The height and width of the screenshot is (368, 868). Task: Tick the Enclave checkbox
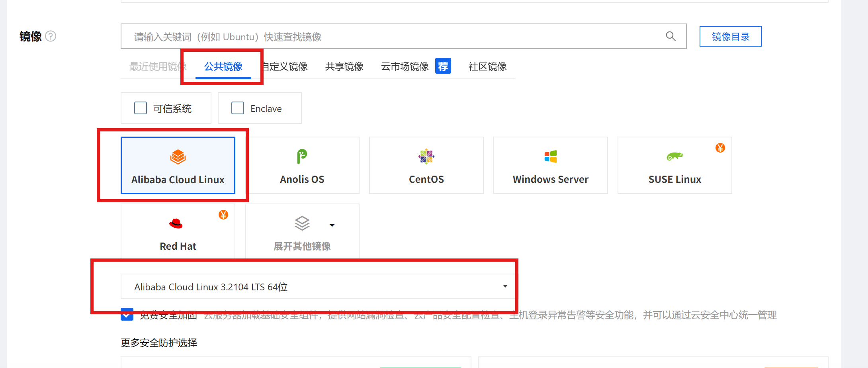pyautogui.click(x=238, y=108)
